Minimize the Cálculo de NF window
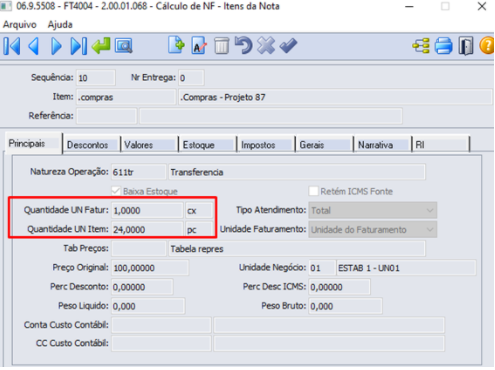This screenshot has height=370, width=495. click(x=409, y=6)
